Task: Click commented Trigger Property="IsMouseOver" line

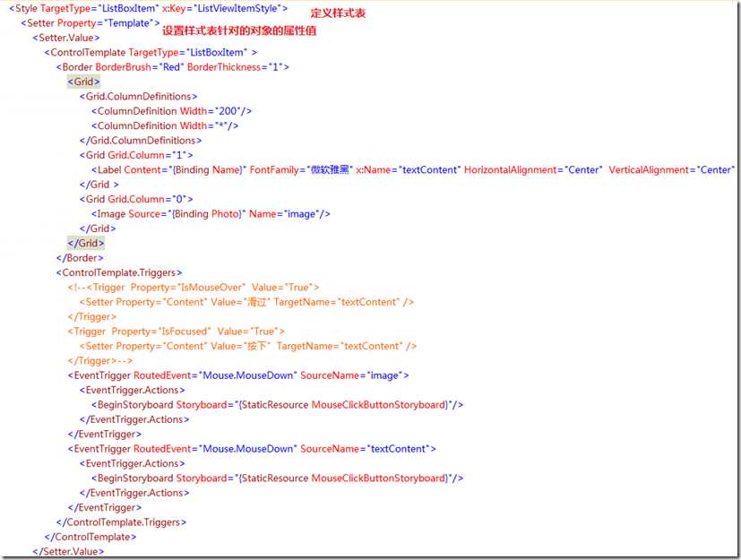Action: (194, 288)
